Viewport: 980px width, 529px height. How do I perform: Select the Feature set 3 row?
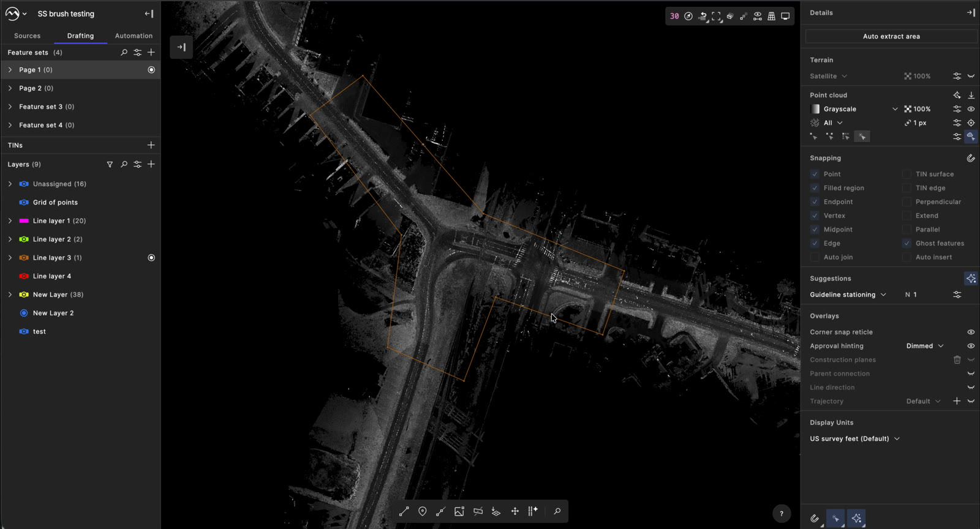(80, 107)
